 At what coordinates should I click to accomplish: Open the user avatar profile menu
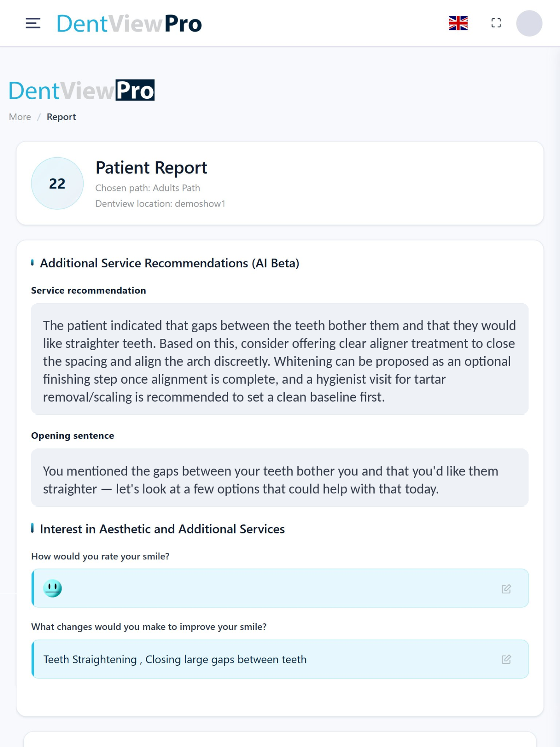[529, 23]
